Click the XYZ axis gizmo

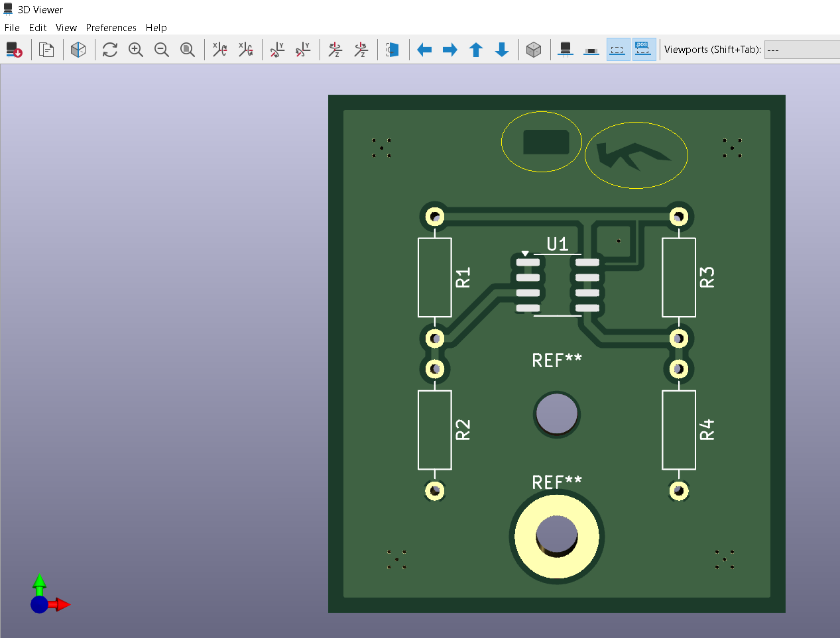tap(50, 594)
